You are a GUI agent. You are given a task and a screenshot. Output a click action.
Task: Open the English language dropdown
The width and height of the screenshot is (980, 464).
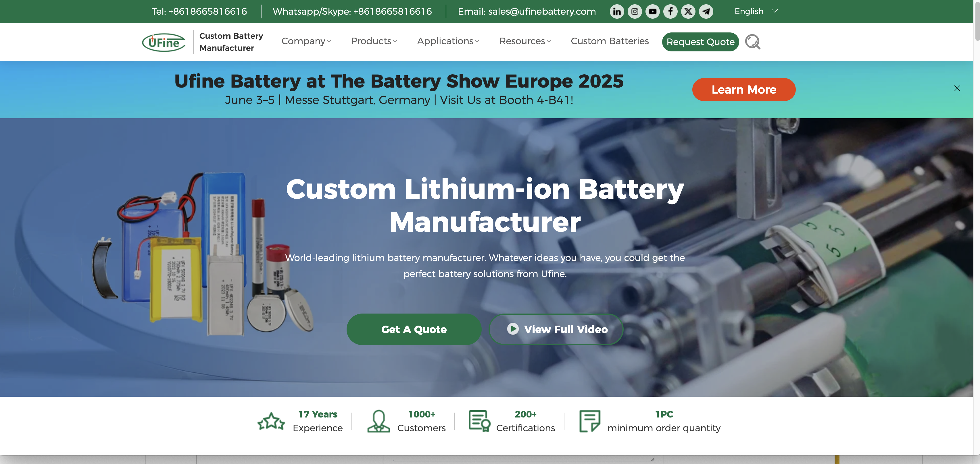[x=756, y=11]
